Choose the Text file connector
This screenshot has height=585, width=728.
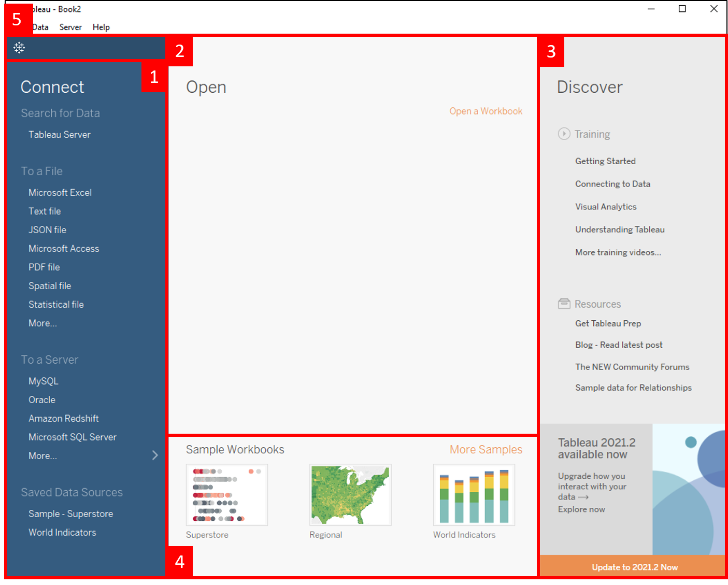click(x=45, y=211)
